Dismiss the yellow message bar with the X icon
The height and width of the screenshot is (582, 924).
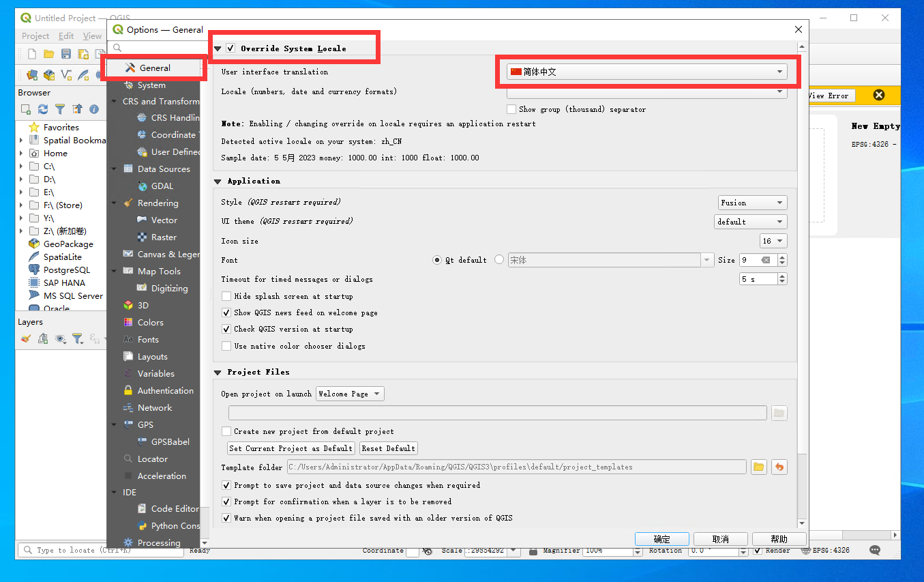(879, 95)
